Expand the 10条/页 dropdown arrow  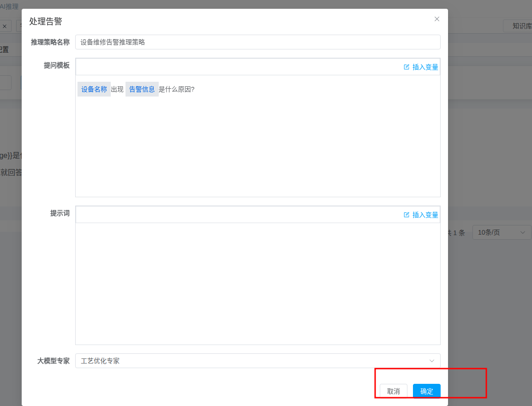(x=523, y=232)
